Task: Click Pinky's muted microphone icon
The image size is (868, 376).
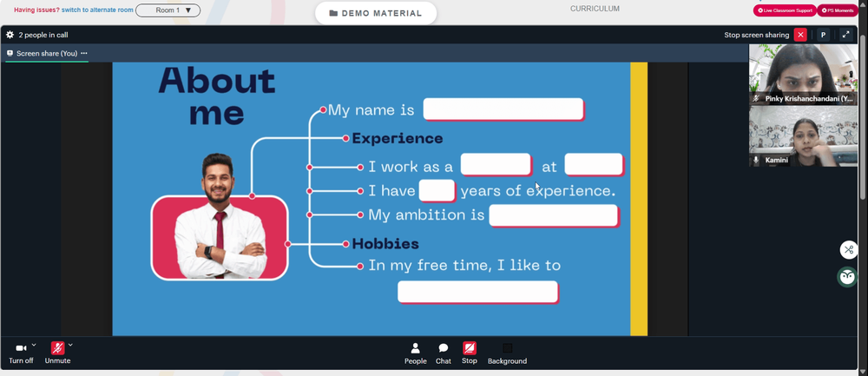Action: (756, 99)
